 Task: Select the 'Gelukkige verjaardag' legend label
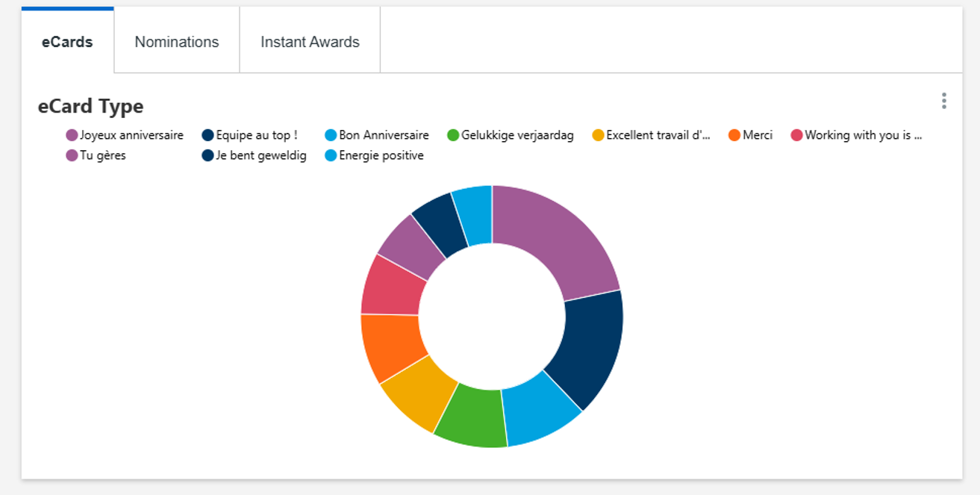click(x=517, y=135)
